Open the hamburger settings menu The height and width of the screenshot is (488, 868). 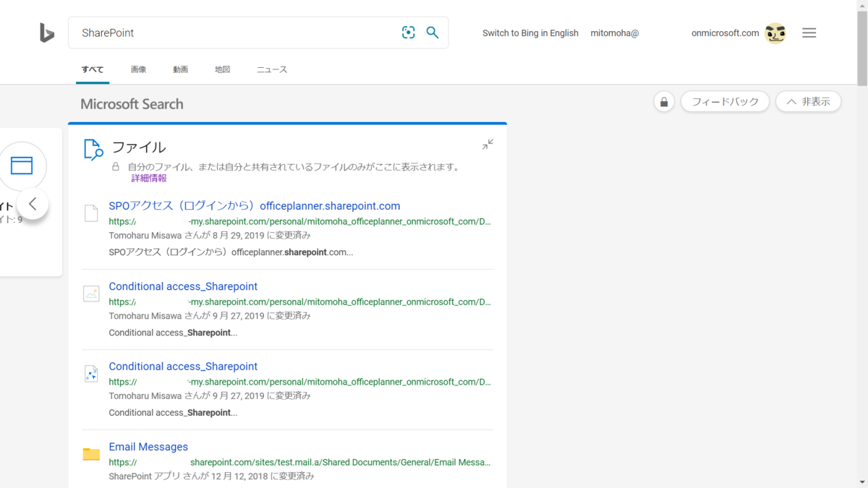809,33
